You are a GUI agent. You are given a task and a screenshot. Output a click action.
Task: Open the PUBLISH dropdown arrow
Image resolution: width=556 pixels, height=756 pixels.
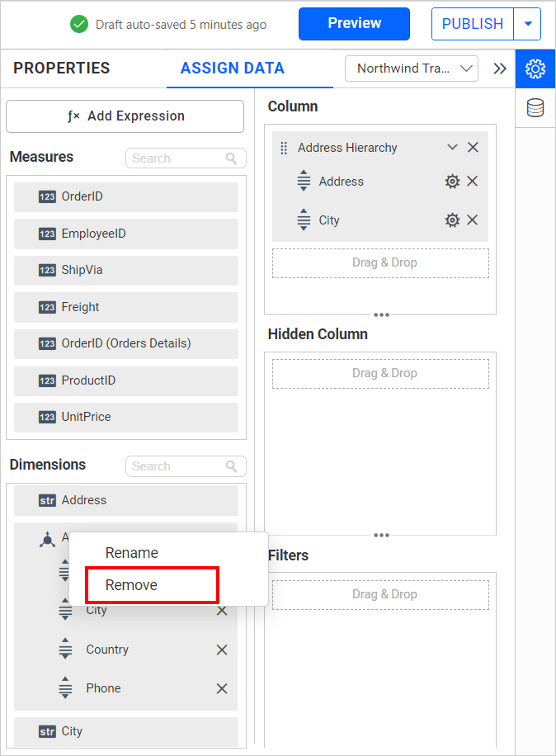528,24
